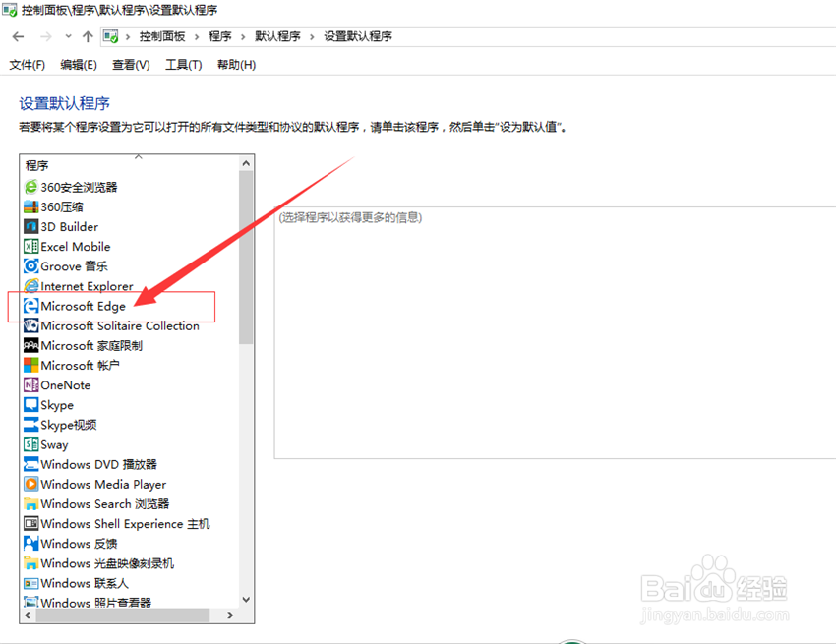Select Skype in the program list
The width and height of the screenshot is (836, 644).
click(54, 405)
